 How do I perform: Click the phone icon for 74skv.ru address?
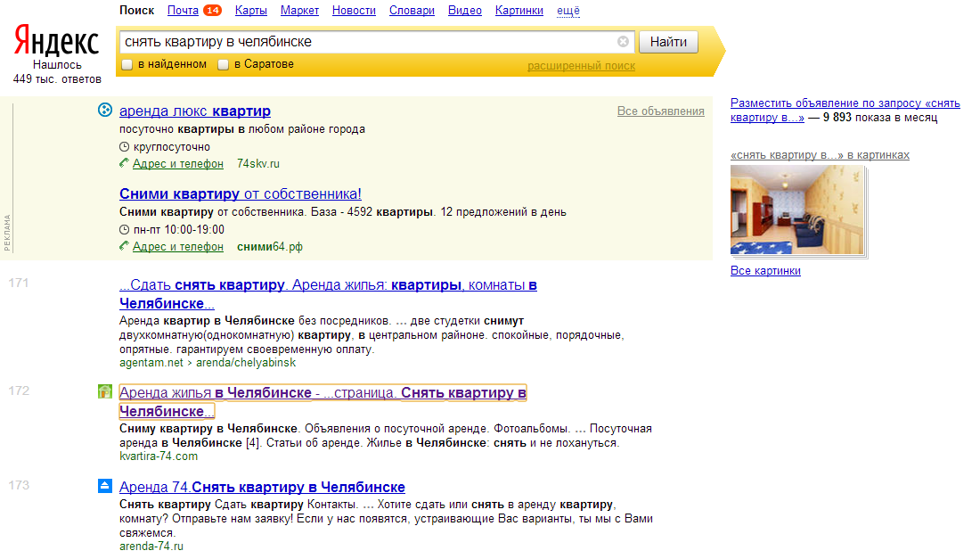[x=125, y=163]
